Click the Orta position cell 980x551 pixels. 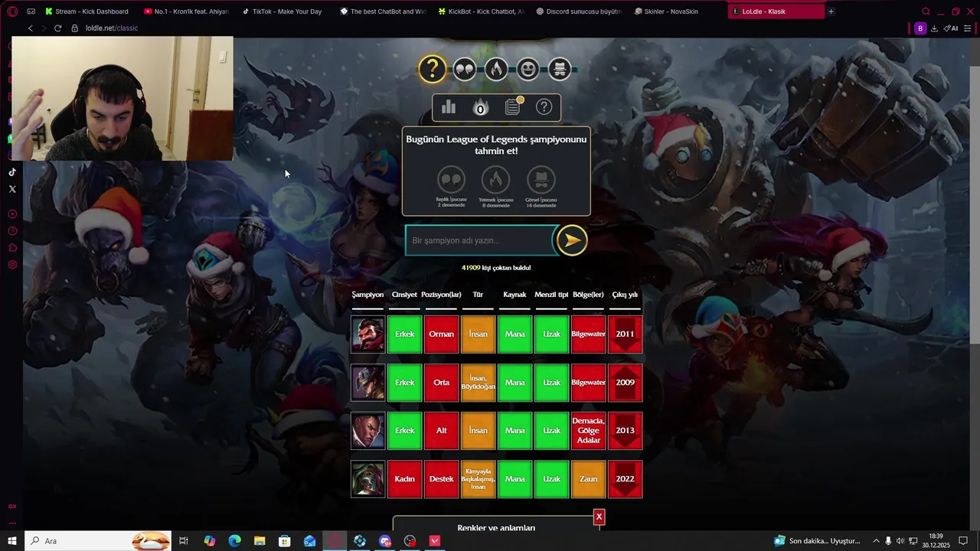(x=441, y=383)
